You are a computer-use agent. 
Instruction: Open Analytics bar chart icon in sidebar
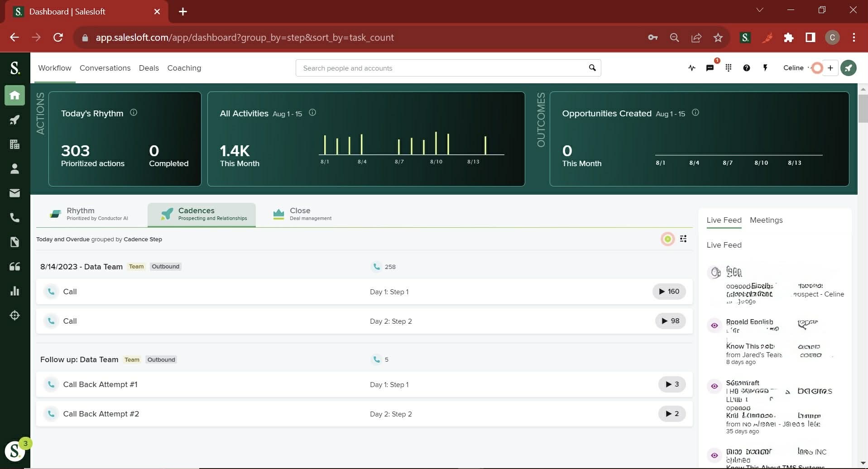point(14,291)
